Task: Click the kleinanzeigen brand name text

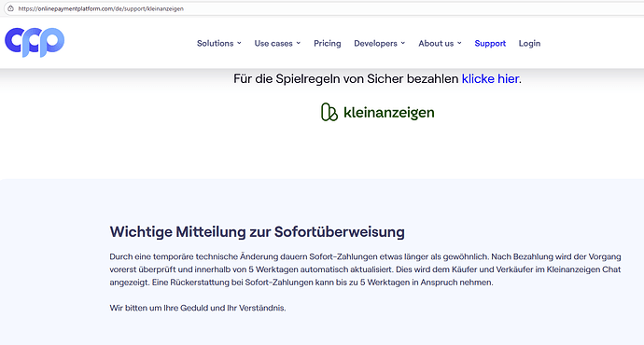Action: coord(388,113)
